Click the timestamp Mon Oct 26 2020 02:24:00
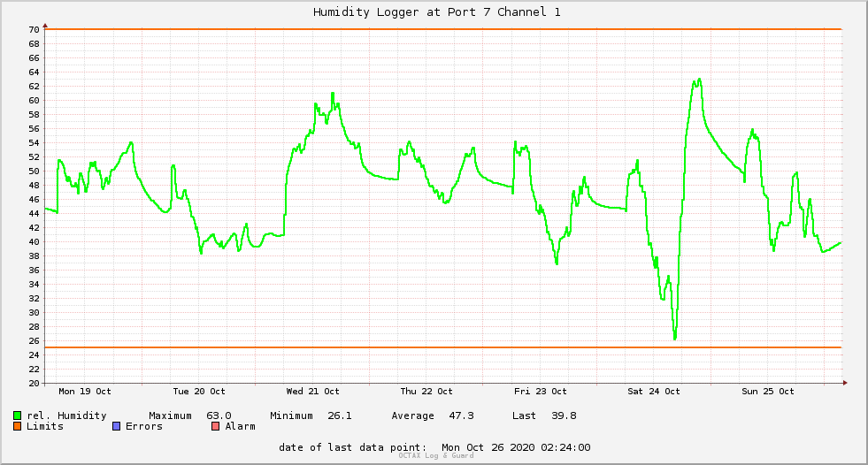The height and width of the screenshot is (465, 868). [x=516, y=447]
